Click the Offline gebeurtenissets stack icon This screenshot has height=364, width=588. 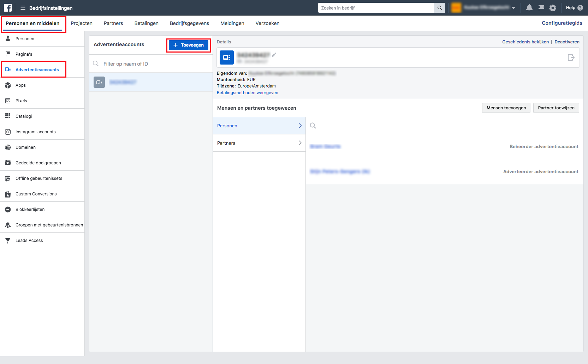click(8, 178)
